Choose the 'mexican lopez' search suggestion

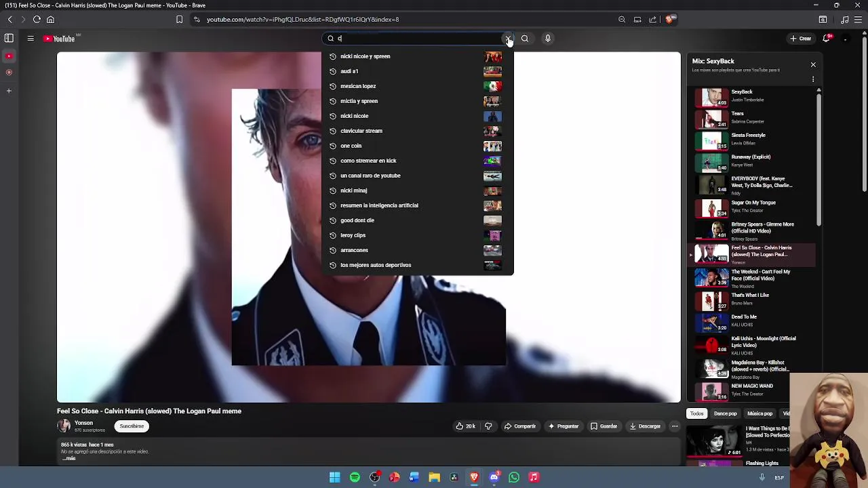(417, 86)
